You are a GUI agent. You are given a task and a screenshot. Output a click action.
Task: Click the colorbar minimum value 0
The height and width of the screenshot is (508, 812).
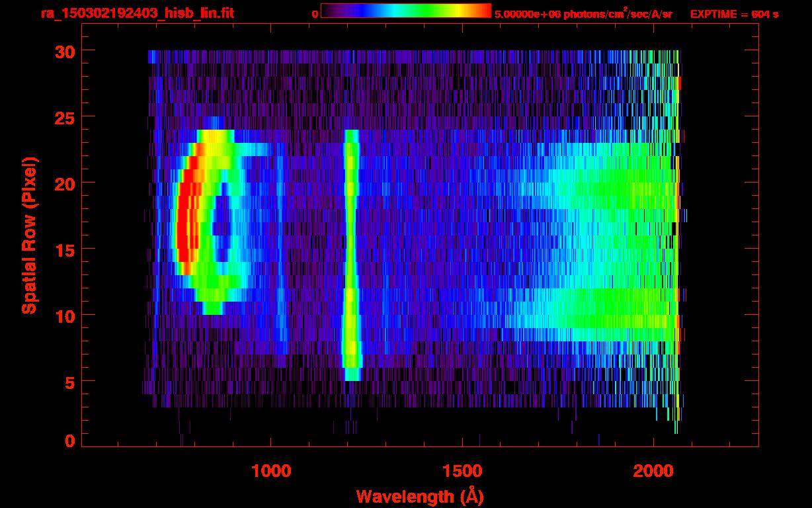[x=315, y=14]
